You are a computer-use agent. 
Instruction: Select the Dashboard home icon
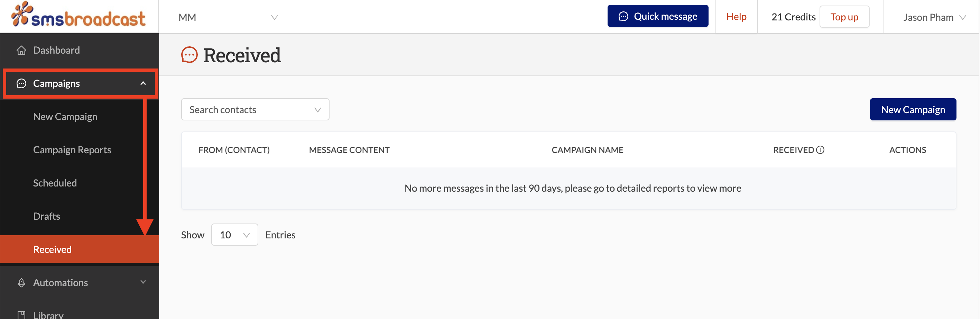[21, 50]
